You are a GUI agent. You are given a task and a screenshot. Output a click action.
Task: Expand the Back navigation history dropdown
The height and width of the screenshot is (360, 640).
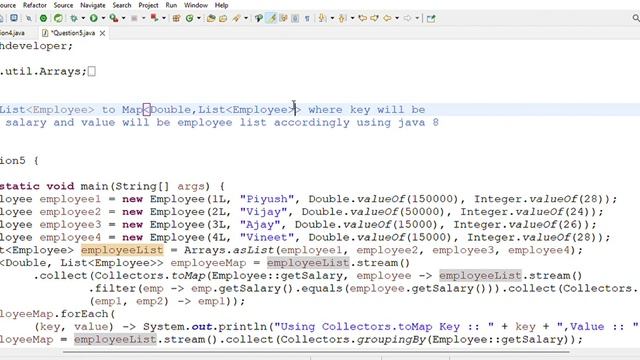tap(397, 18)
